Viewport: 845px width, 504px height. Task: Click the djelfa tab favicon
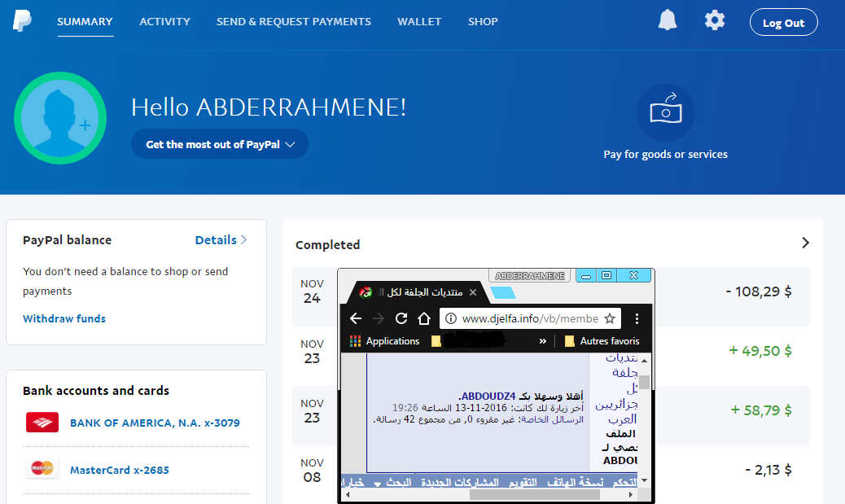point(366,292)
